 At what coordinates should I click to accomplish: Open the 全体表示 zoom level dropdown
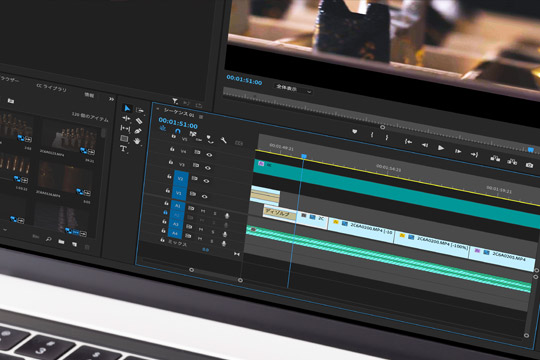[293, 89]
